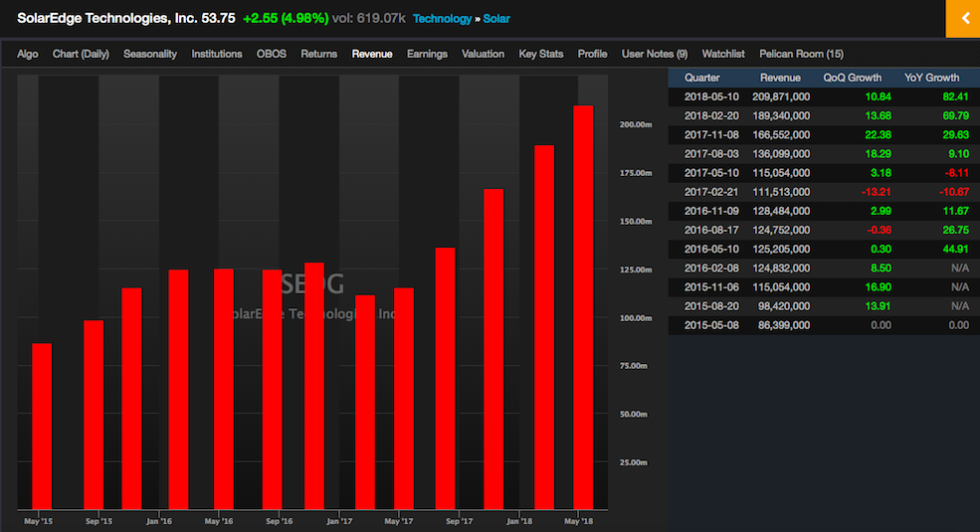Viewport: 980px width, 532px height.
Task: Click the Jan '16 x-axis label
Action: point(159,521)
